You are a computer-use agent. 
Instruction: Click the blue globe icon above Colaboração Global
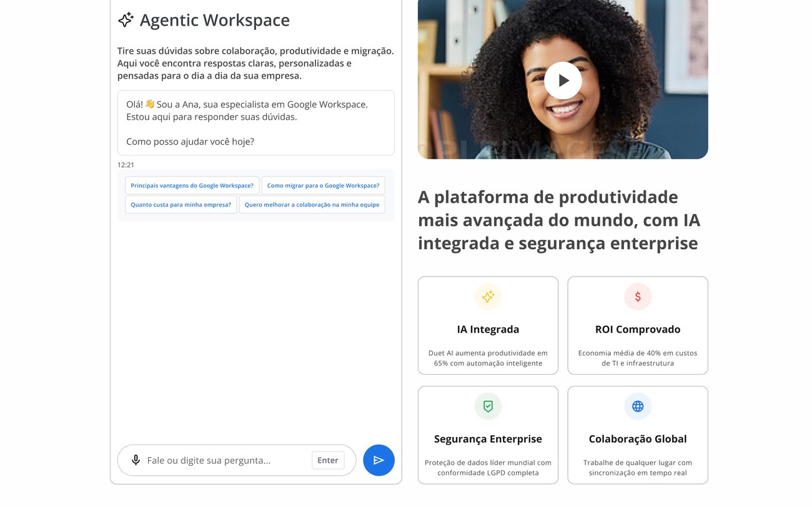(638, 406)
